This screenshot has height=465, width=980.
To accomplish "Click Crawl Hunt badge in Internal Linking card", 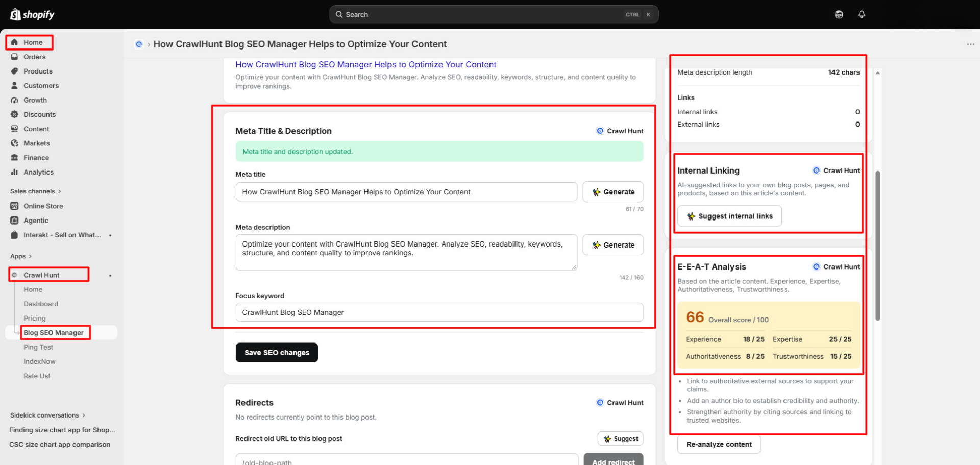I will [x=836, y=170].
